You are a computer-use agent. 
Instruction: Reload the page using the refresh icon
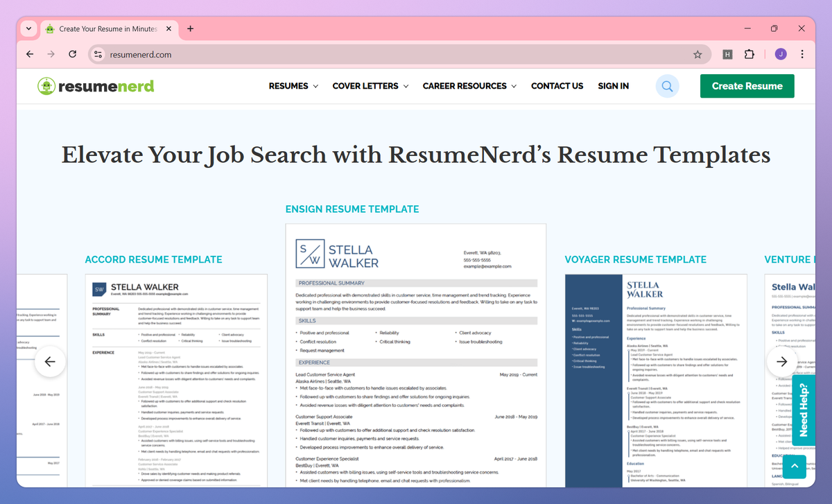click(72, 54)
